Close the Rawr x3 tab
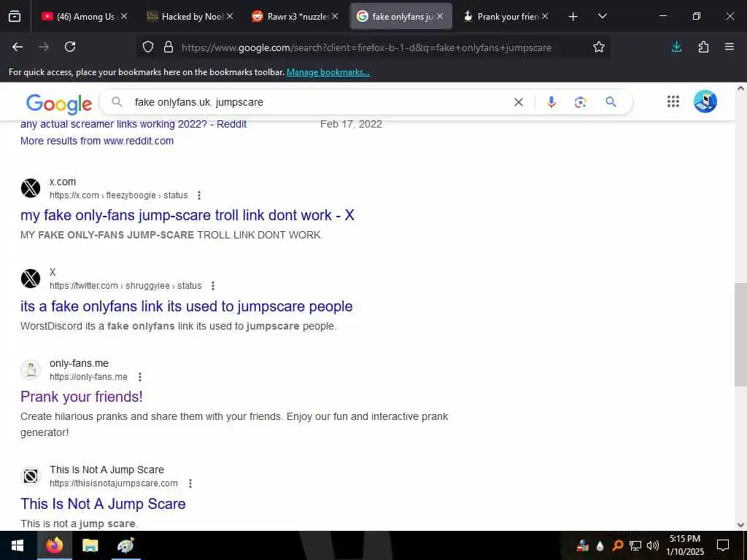Screen dimensions: 747x560 [x=335, y=16]
